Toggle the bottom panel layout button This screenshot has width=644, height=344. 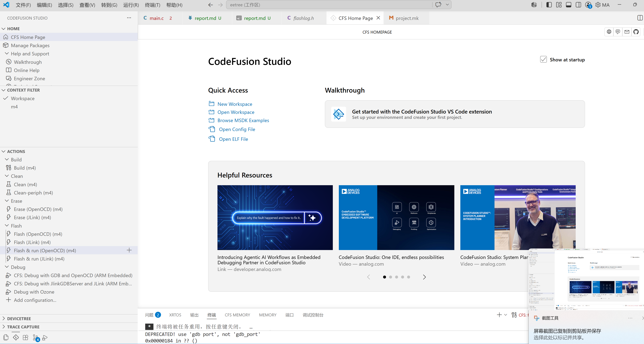point(568,5)
